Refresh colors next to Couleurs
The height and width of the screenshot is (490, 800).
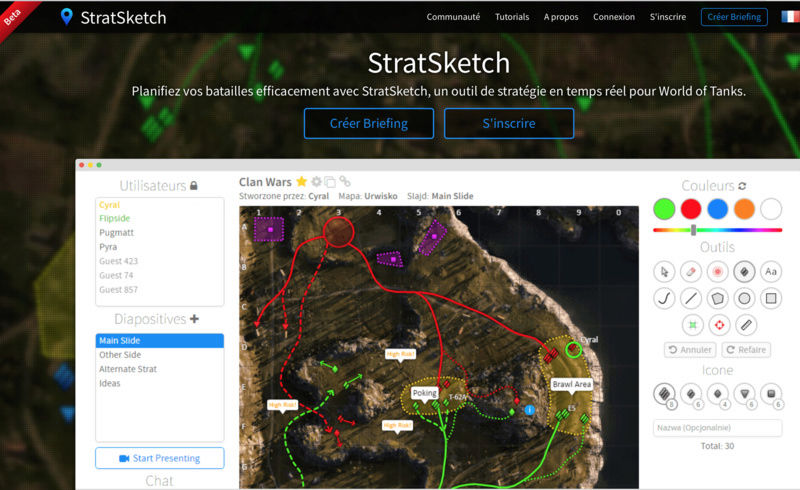[x=742, y=186]
